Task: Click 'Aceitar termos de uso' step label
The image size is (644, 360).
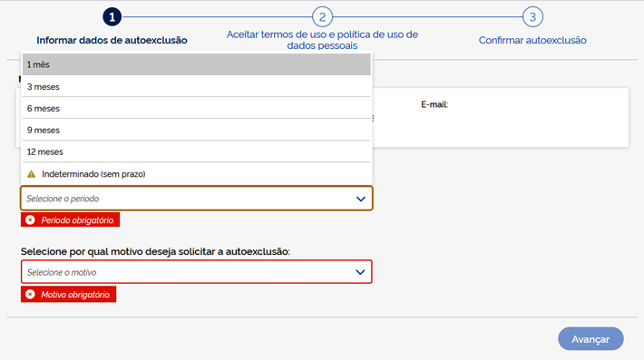Action: (x=322, y=40)
